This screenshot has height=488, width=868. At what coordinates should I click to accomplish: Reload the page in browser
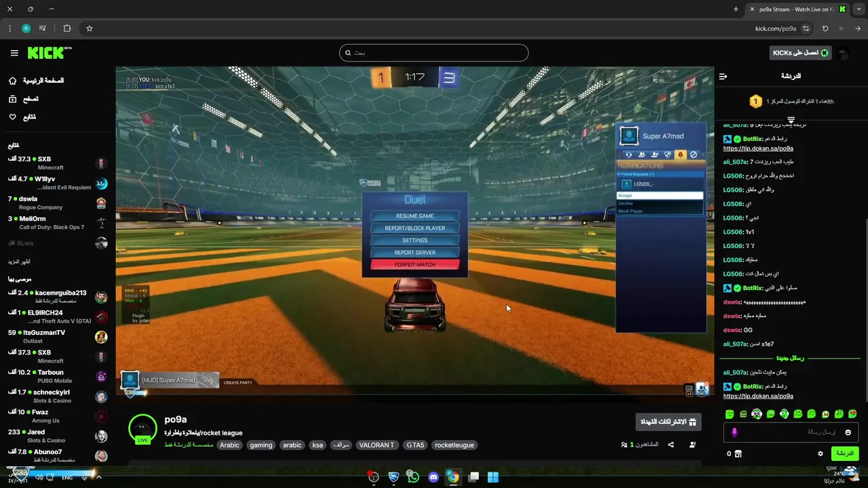click(x=825, y=28)
